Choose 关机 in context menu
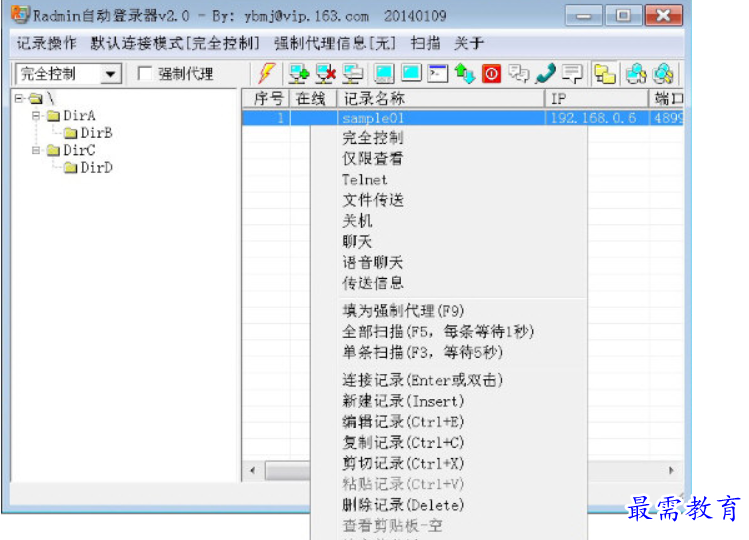Screen dimensions: 749x540 pyautogui.click(x=449, y=221)
